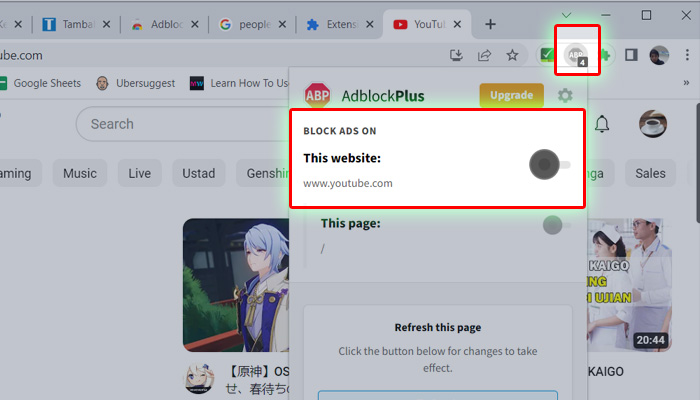Open the Adblock Plus extension icon
Viewport: 700px width, 400px height.
point(576,55)
